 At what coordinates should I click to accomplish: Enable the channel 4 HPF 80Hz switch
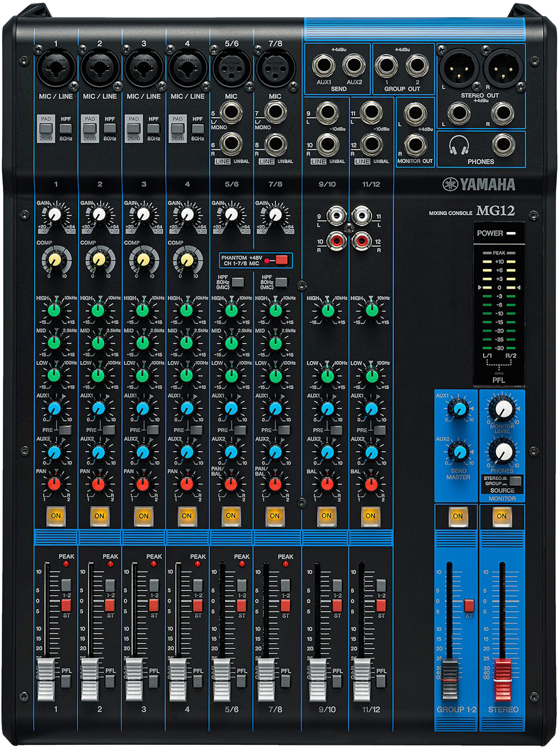tap(198, 128)
